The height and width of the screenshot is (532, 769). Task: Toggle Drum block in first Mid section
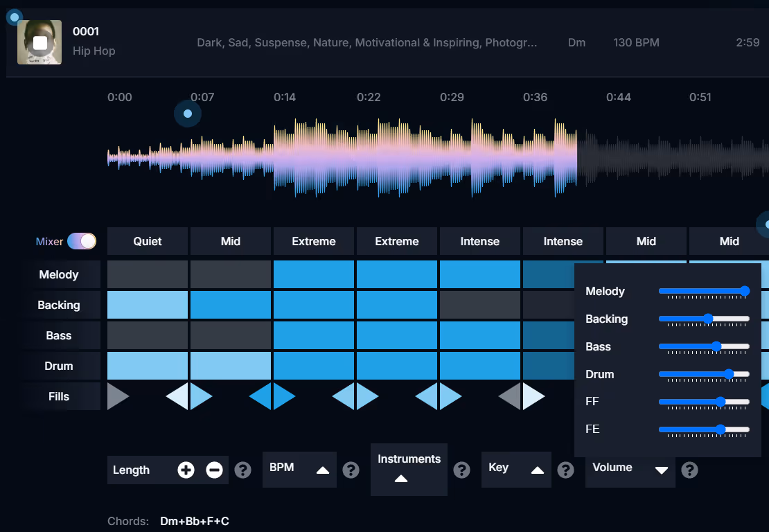[x=231, y=366]
